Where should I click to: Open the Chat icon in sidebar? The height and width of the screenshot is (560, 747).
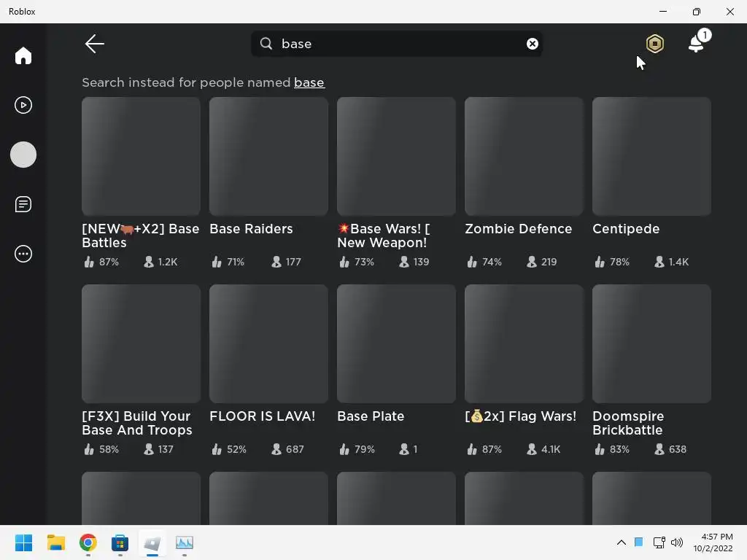click(23, 204)
